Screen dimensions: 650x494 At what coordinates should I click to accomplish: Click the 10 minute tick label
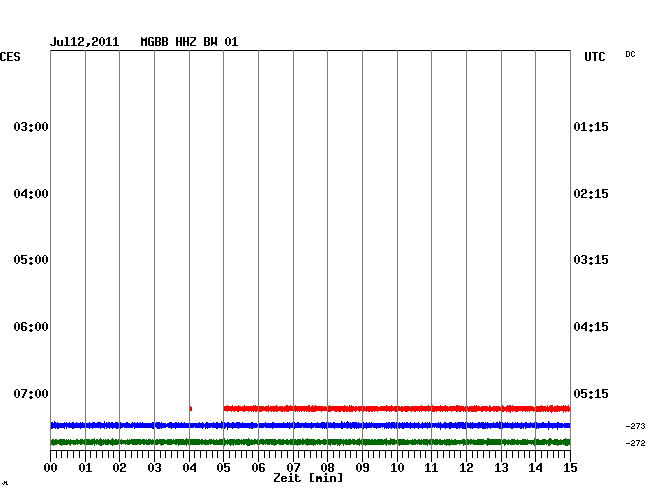pos(397,468)
